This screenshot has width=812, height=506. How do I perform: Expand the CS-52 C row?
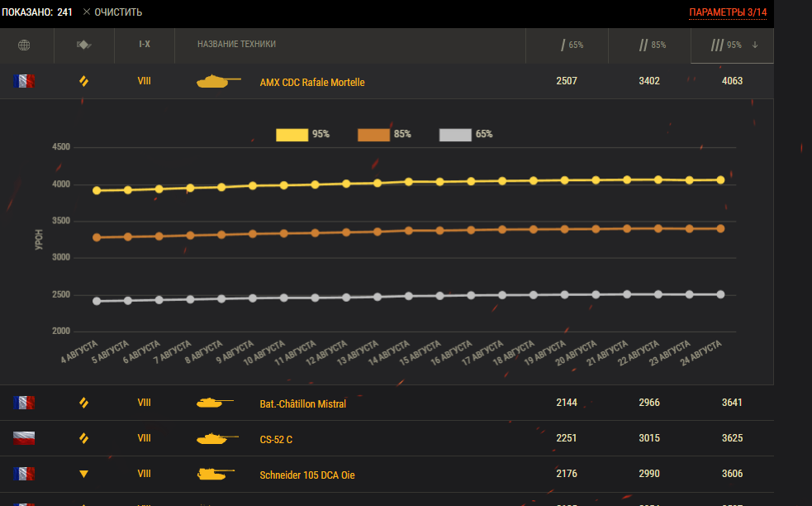(x=387, y=438)
